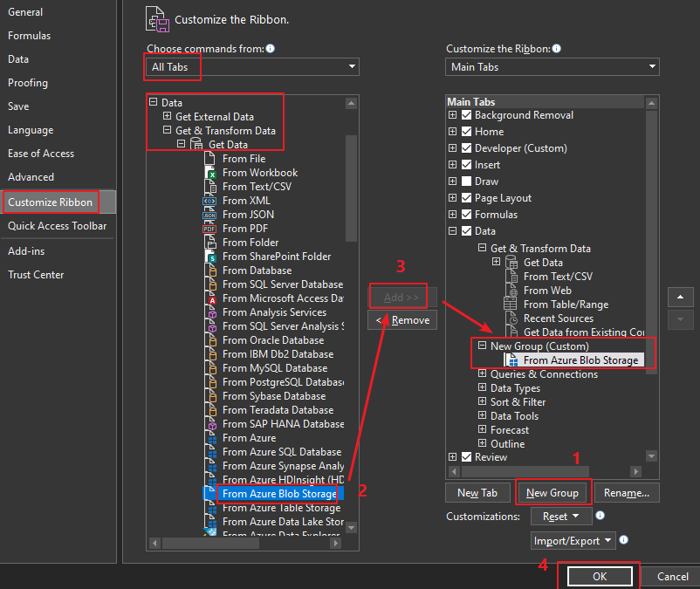
Task: Click right list horizontal scrollbar thumb
Action: [525, 471]
